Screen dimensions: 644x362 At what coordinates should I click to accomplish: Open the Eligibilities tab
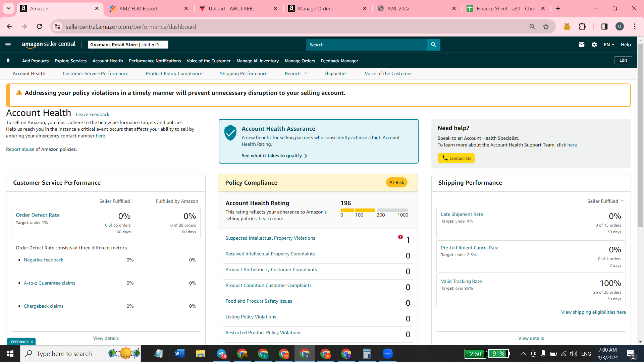pos(336,73)
